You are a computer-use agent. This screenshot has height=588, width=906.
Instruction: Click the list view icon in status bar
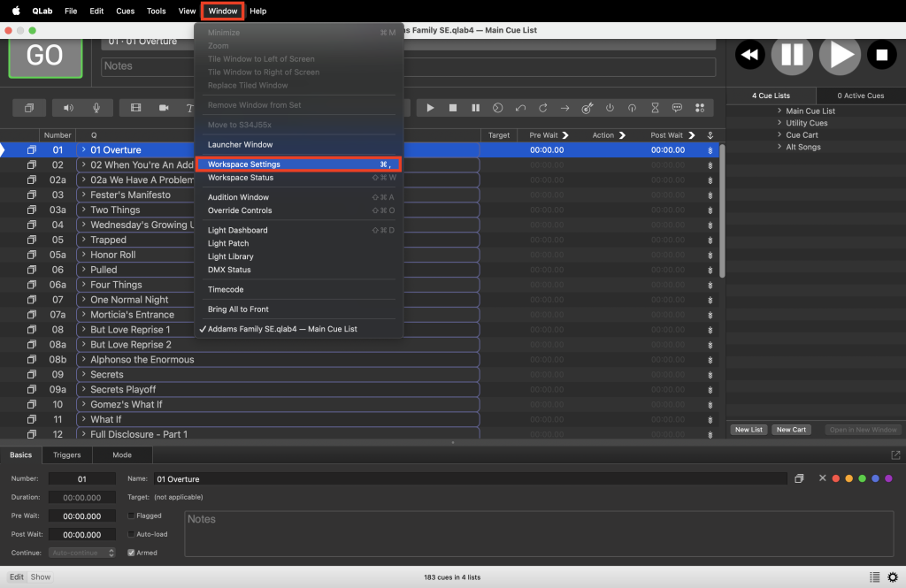pyautogui.click(x=875, y=577)
